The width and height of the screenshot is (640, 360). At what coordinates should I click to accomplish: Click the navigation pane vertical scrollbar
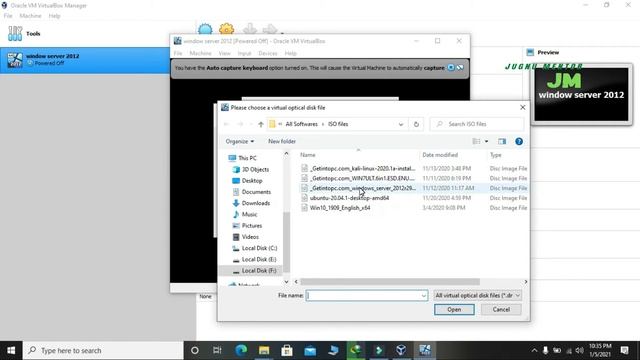coord(286,242)
